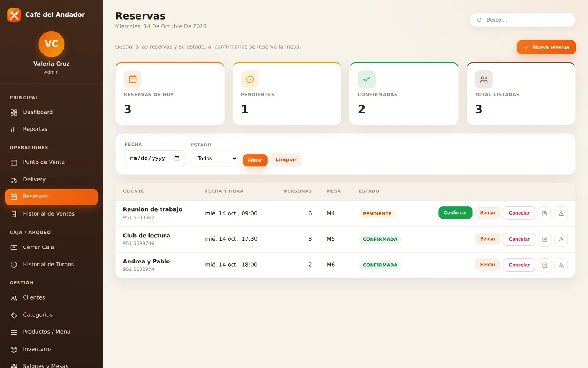Click the Reservas calendar icon in sidebar
This screenshot has width=588, height=368.
[14, 197]
